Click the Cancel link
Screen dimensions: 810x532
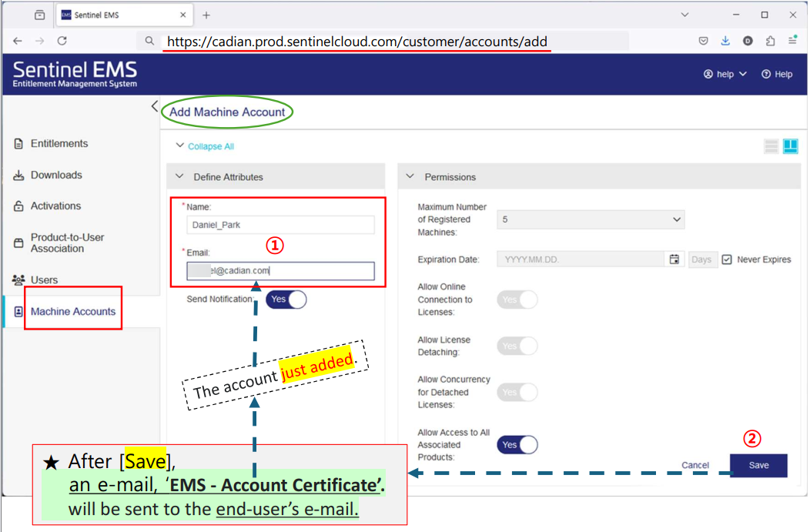point(695,465)
